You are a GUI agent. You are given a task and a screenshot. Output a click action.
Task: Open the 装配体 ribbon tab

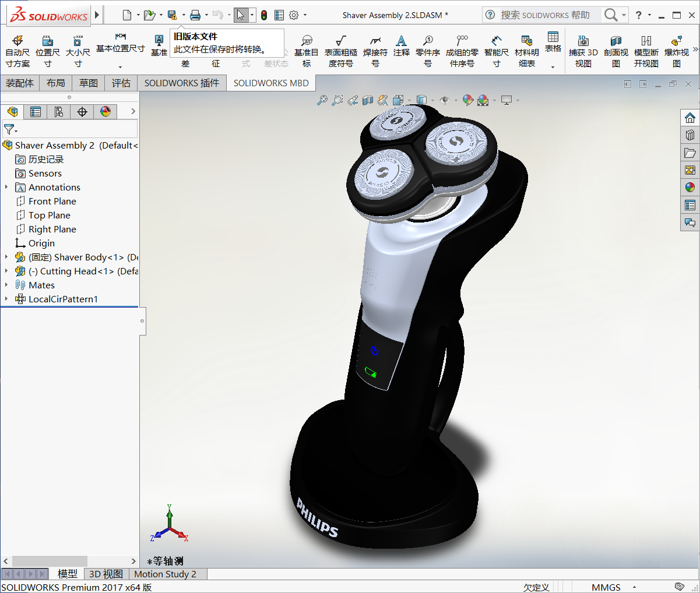click(x=20, y=83)
